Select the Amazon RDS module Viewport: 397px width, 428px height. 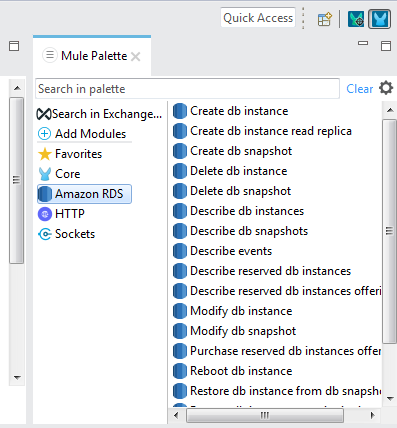tap(84, 194)
